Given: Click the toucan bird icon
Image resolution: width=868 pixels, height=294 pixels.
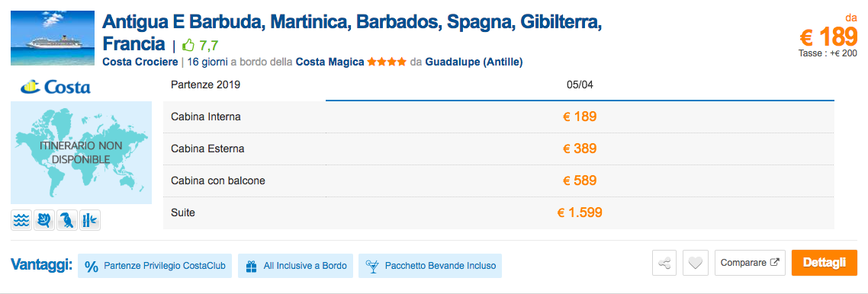Looking at the screenshot, I should point(67,220).
